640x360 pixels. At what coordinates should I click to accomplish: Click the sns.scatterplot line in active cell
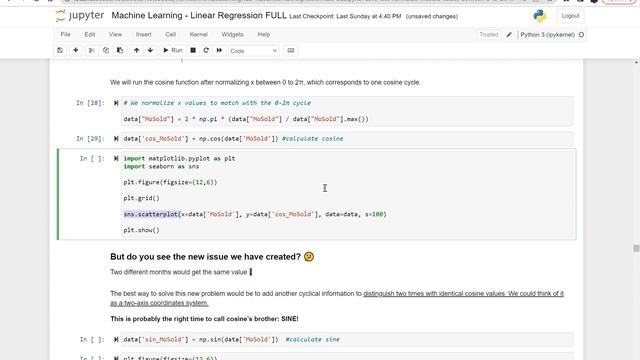point(255,214)
